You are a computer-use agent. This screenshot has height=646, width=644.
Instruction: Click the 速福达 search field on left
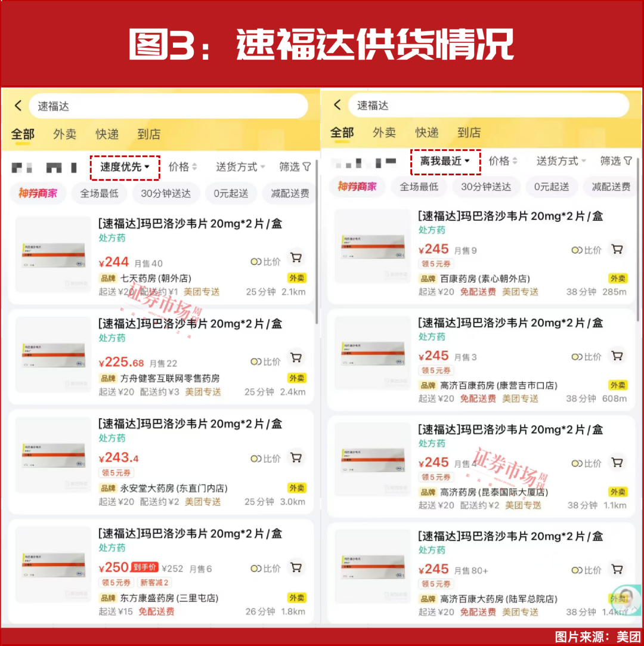tap(168, 106)
